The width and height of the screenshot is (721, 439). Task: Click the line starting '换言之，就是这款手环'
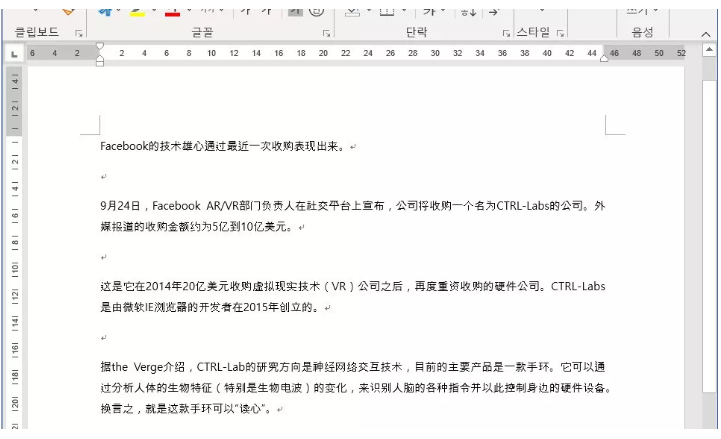tap(187, 408)
